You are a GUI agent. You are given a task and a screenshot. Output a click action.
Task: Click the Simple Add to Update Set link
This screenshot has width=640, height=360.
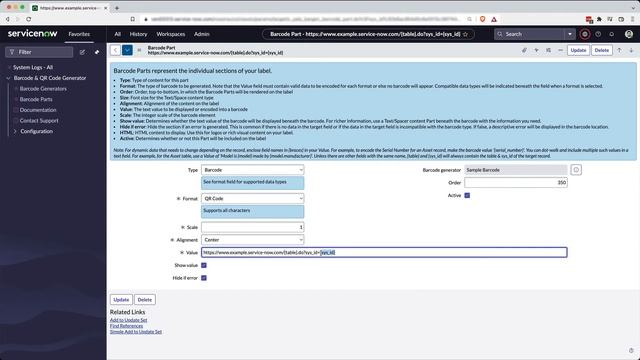click(136, 332)
